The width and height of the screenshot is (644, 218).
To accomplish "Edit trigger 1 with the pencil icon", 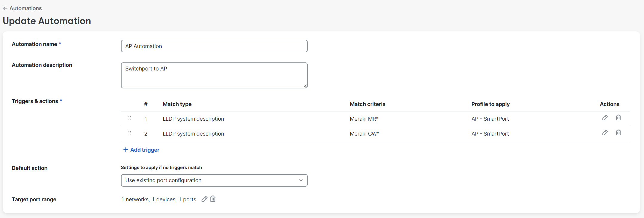I will tap(605, 118).
